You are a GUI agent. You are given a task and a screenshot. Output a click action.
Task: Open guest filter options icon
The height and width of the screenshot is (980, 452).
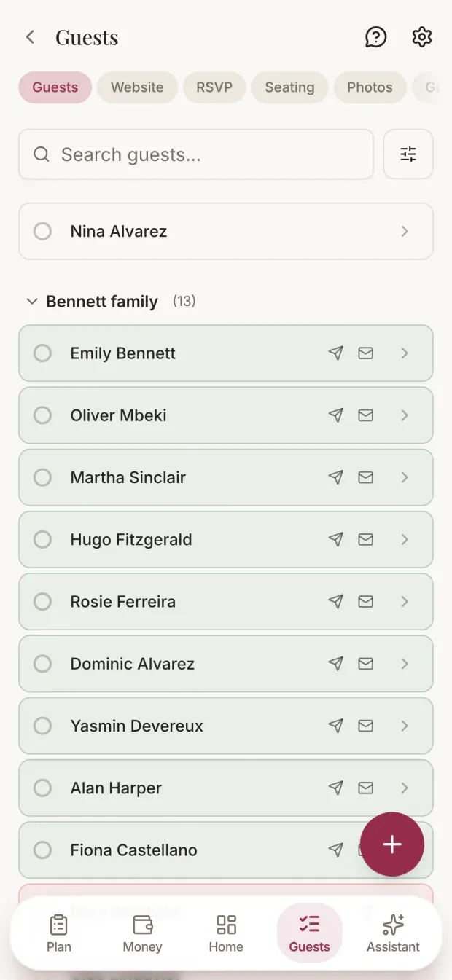[x=408, y=154]
